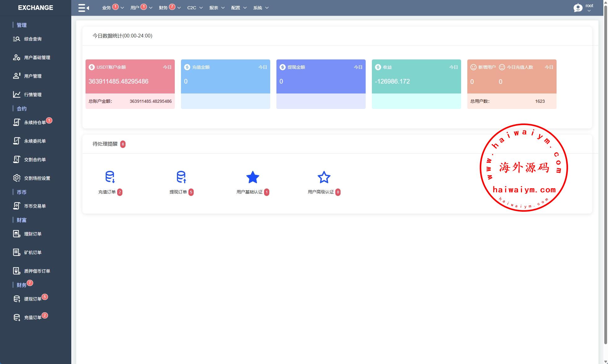Click the root user avatar icon

578,8
